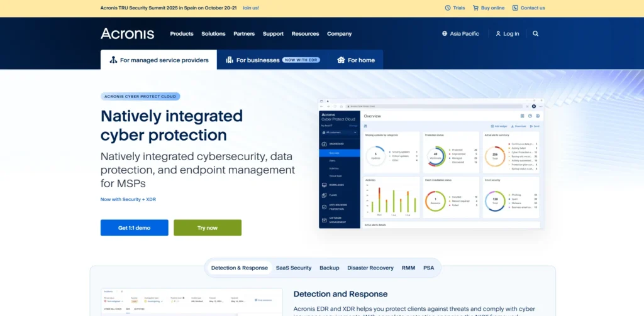Click the help question mark icon in the preview
The width and height of the screenshot is (644, 316).
tap(530, 116)
